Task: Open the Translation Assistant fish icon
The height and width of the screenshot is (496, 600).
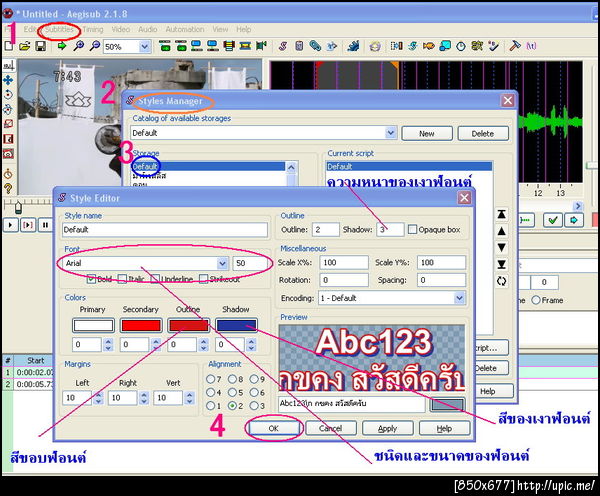Action: [x=429, y=46]
